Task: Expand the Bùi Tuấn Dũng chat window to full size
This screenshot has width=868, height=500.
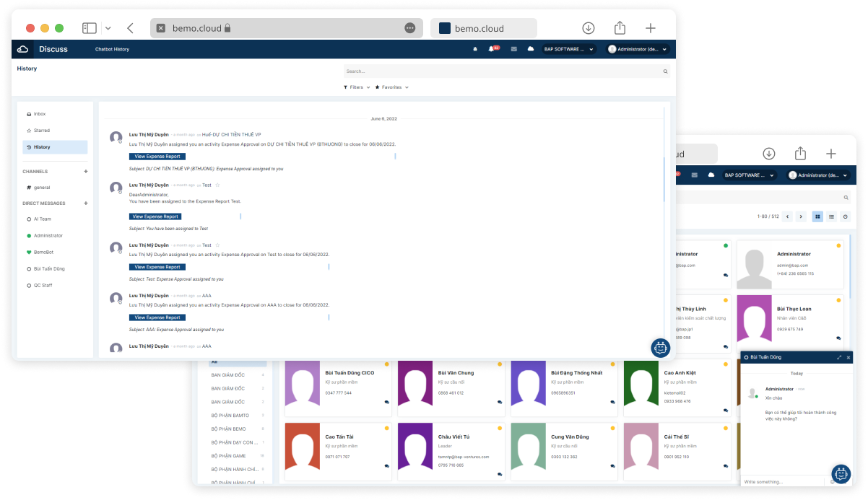Action: coord(839,357)
